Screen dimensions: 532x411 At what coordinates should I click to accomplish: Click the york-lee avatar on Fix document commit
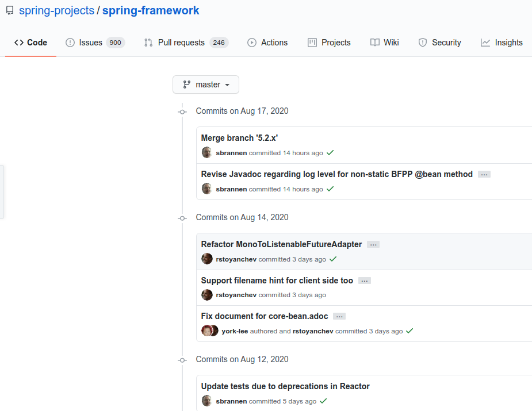tap(206, 331)
